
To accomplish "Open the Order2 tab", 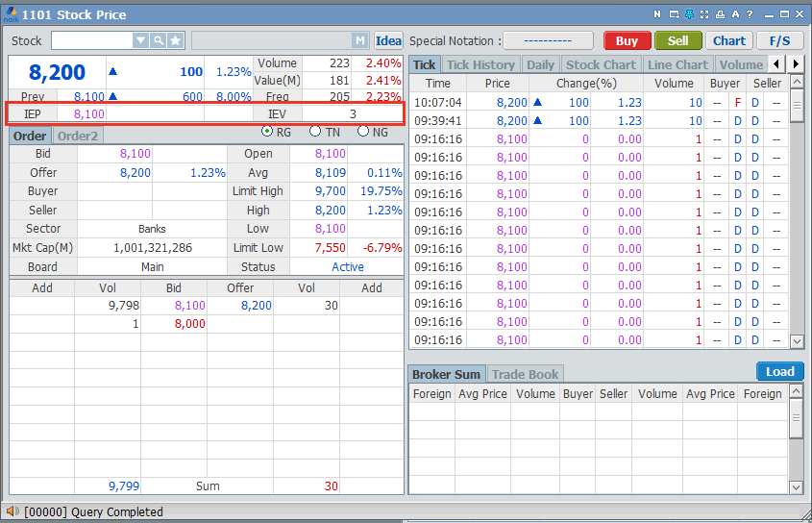I will coord(77,136).
